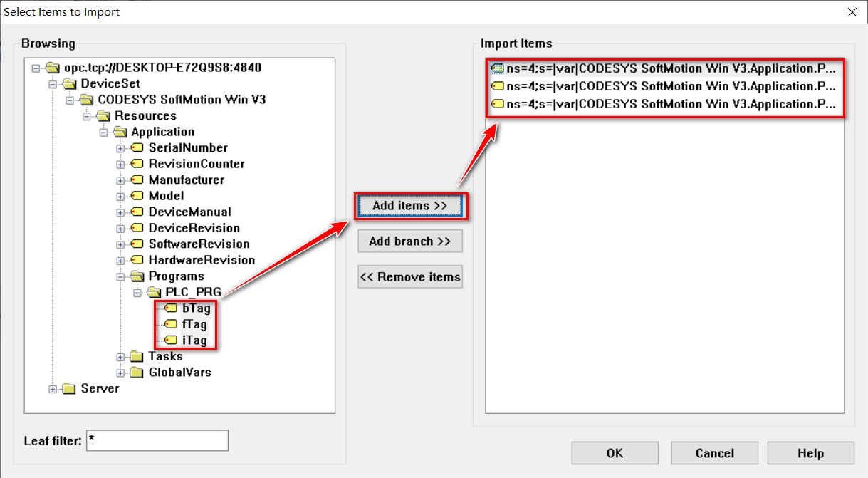Click the RevisionCounter tag icon

click(x=137, y=164)
